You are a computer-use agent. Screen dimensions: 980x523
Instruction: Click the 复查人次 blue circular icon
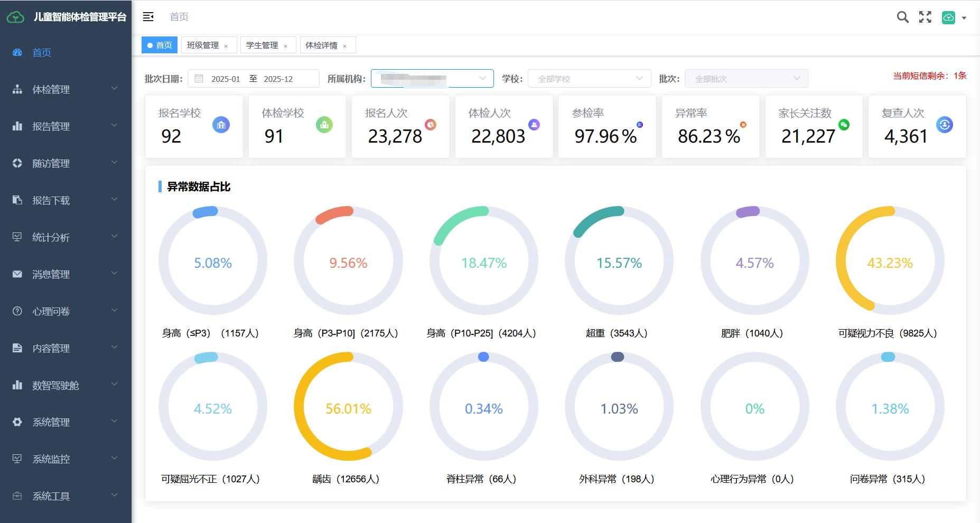[x=945, y=125]
